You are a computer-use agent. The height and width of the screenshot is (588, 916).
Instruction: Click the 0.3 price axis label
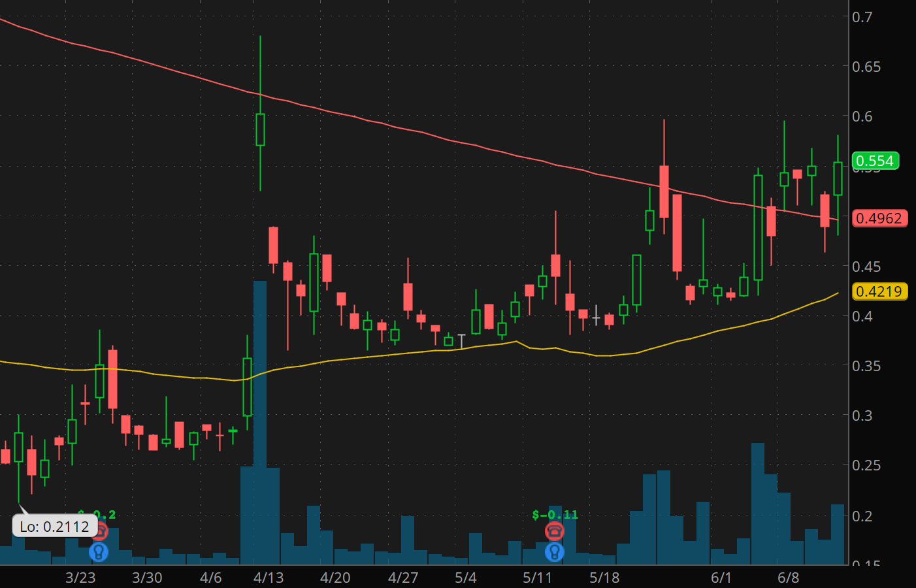pos(862,416)
